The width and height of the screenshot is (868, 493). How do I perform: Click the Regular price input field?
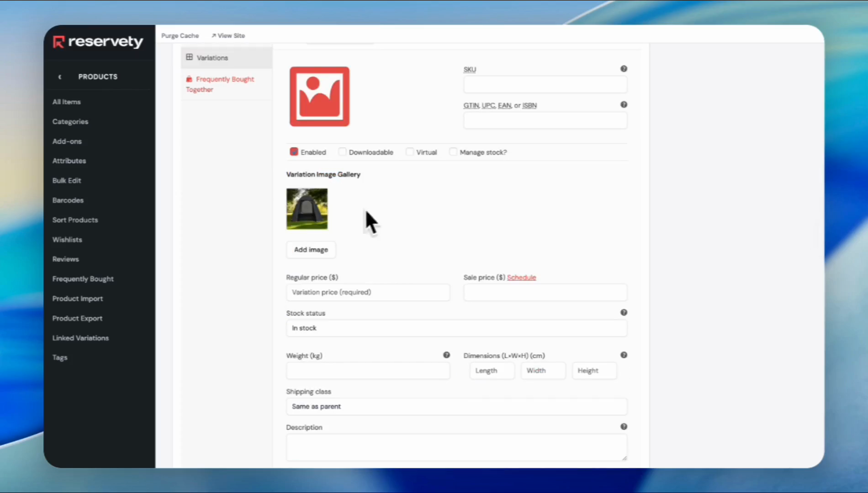(367, 293)
